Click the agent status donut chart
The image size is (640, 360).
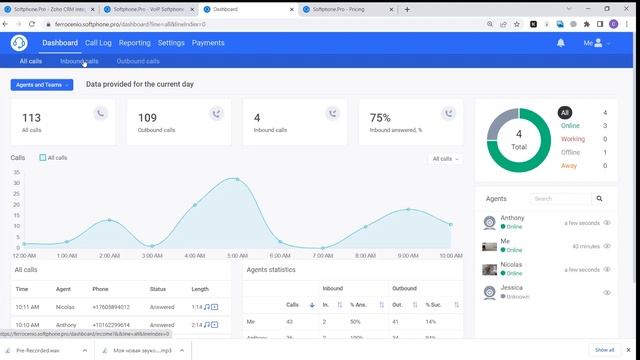(519, 140)
